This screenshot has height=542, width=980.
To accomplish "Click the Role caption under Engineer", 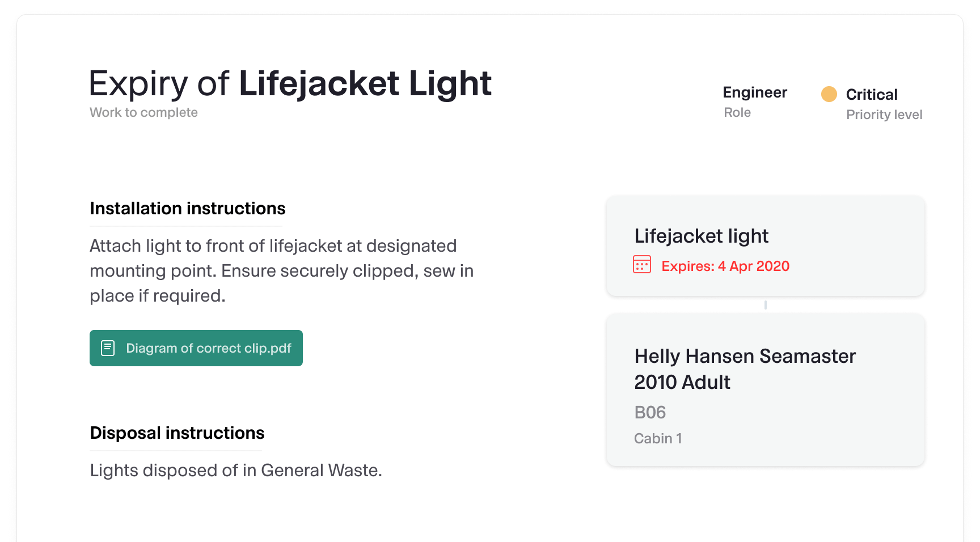I will pos(737,112).
